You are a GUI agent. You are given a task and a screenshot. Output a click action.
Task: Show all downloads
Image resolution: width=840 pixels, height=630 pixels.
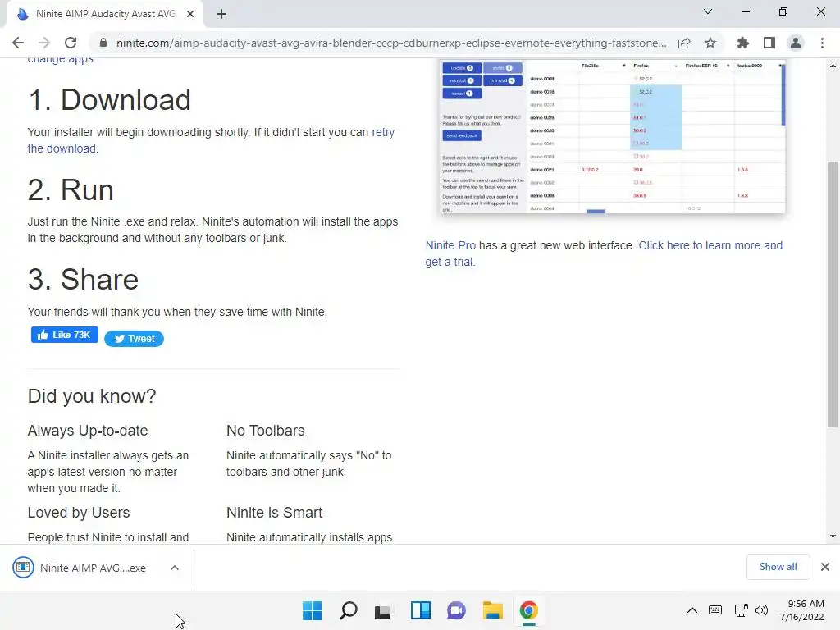[x=778, y=567]
